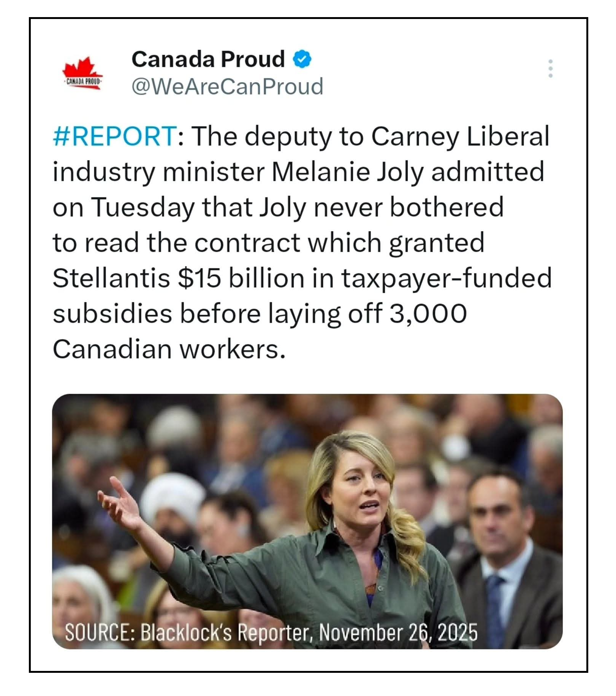Click the word Stellantis in the tweet
The height and width of the screenshot is (696, 616).
click(111, 278)
